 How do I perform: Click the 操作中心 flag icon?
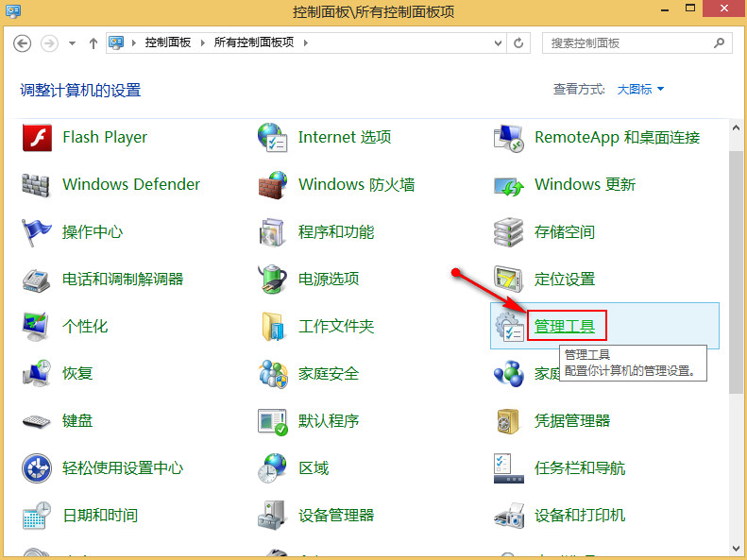pos(36,232)
